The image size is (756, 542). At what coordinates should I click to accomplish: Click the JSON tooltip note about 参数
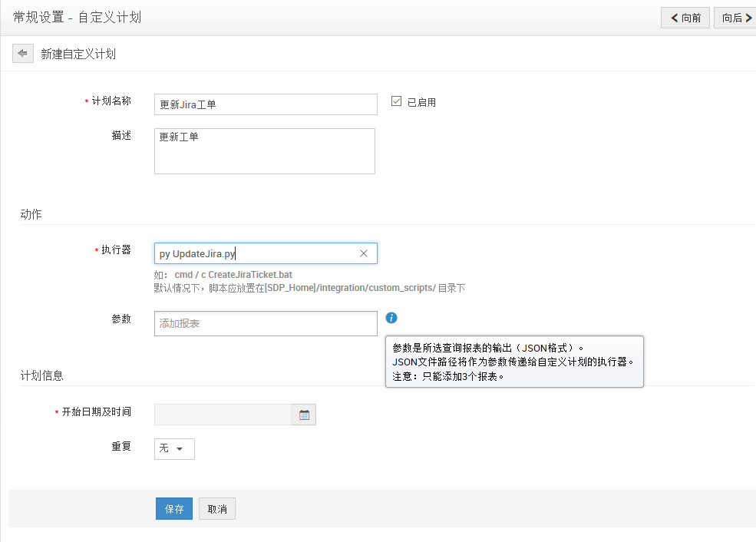(x=513, y=362)
